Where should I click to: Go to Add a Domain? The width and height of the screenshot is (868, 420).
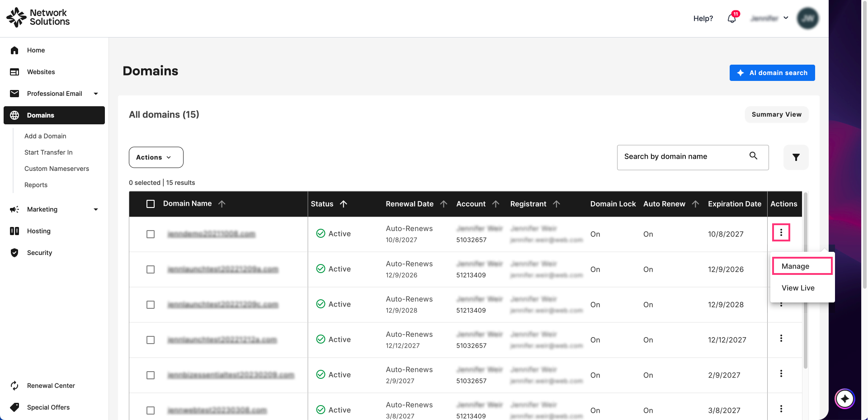click(x=45, y=136)
